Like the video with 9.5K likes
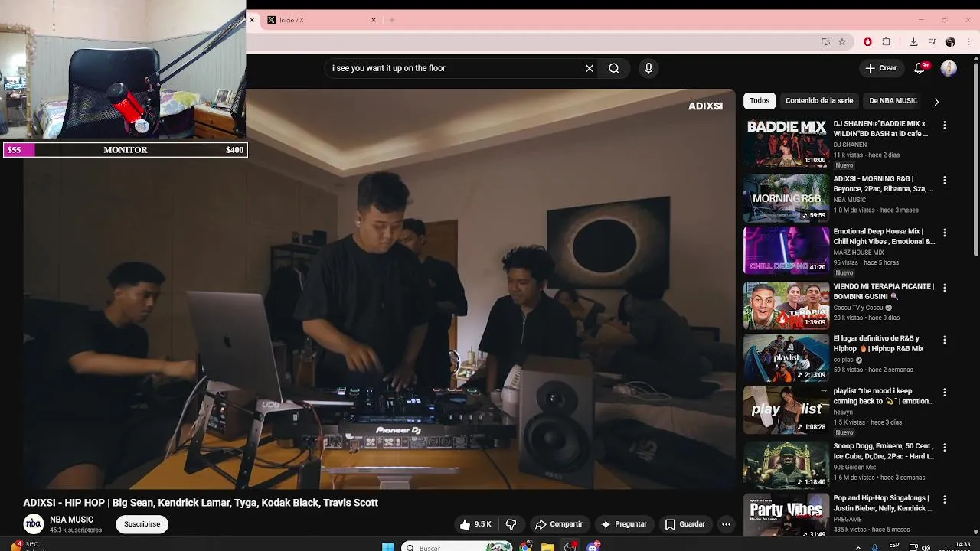 click(x=475, y=524)
